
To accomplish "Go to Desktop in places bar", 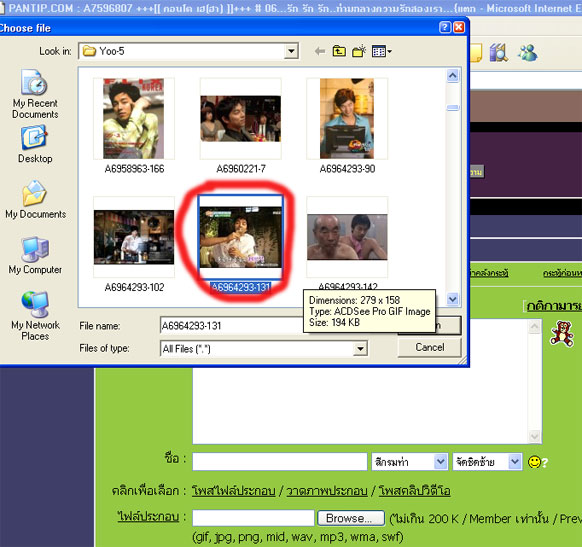I will [35, 144].
